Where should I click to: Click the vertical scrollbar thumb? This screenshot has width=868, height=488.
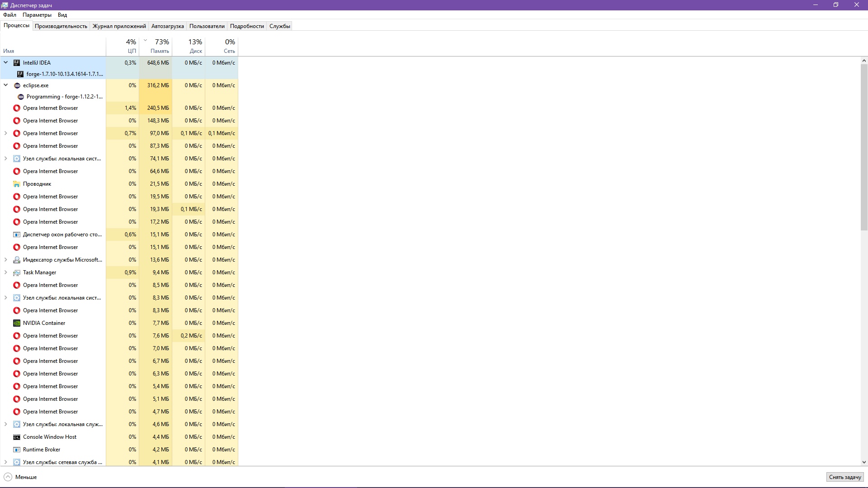864,147
